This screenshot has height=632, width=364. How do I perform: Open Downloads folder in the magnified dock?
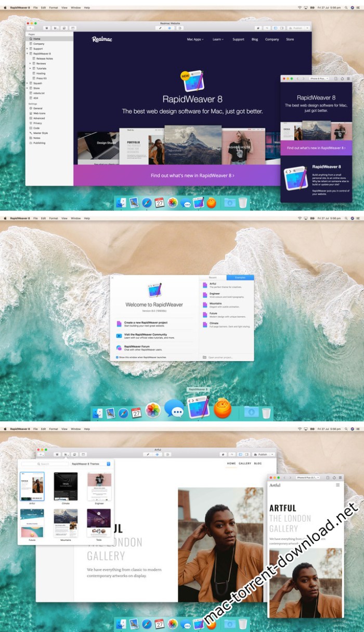click(x=251, y=412)
